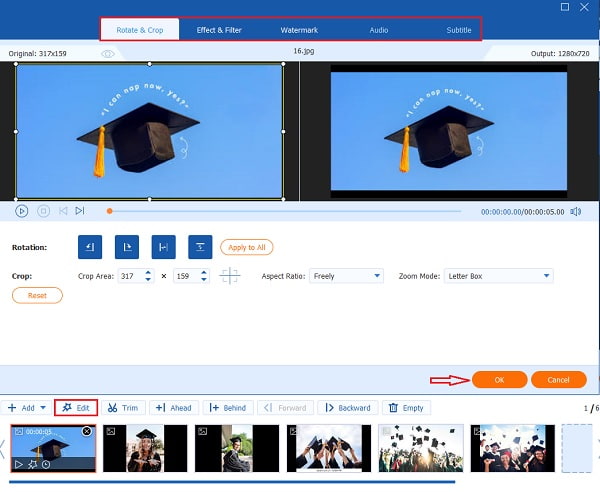Rotate the image right 90 degrees
Viewport: 600px width, 492px height.
pos(127,247)
